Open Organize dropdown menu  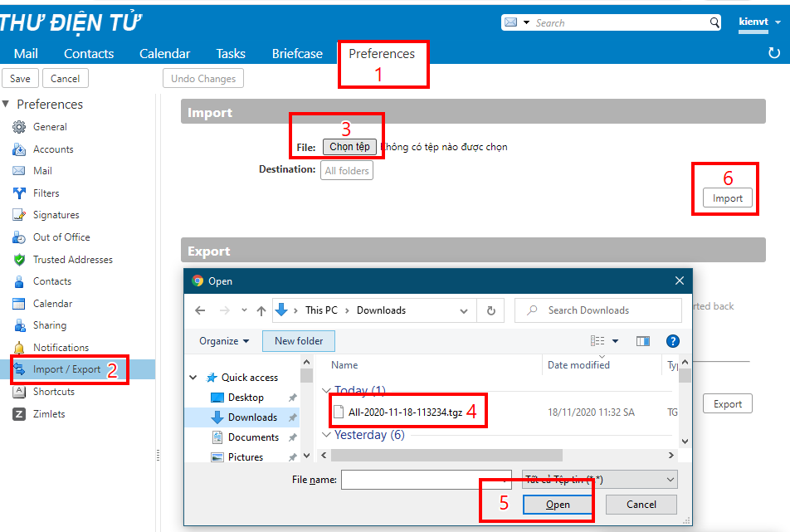click(224, 341)
